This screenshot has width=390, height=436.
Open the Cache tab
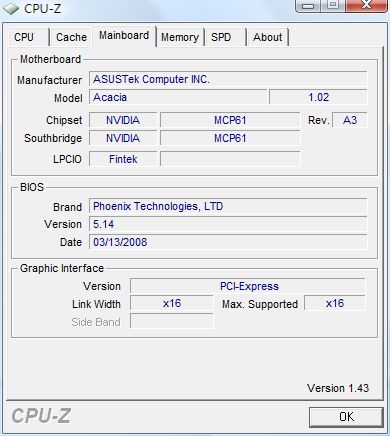71,37
